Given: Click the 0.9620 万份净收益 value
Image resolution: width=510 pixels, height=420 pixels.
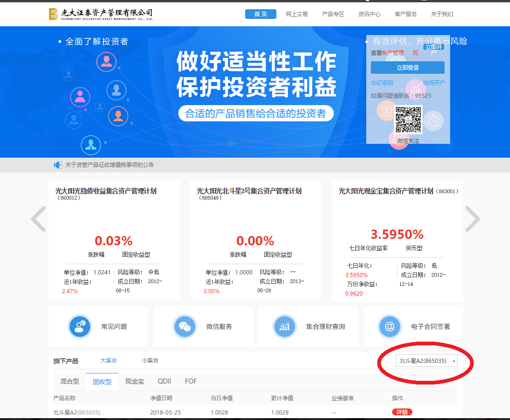Looking at the screenshot, I should (x=354, y=293).
